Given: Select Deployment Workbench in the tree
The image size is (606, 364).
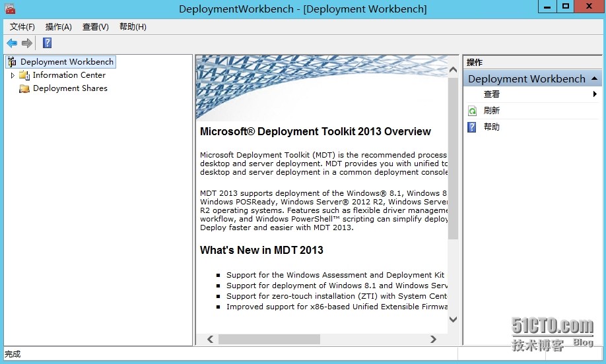Looking at the screenshot, I should (x=67, y=62).
